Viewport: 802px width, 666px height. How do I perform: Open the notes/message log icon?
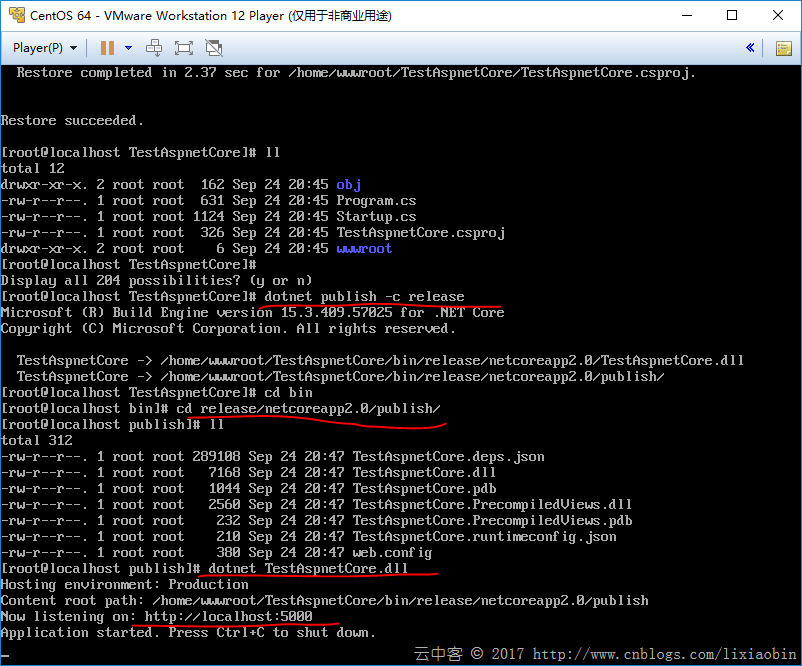[784, 49]
